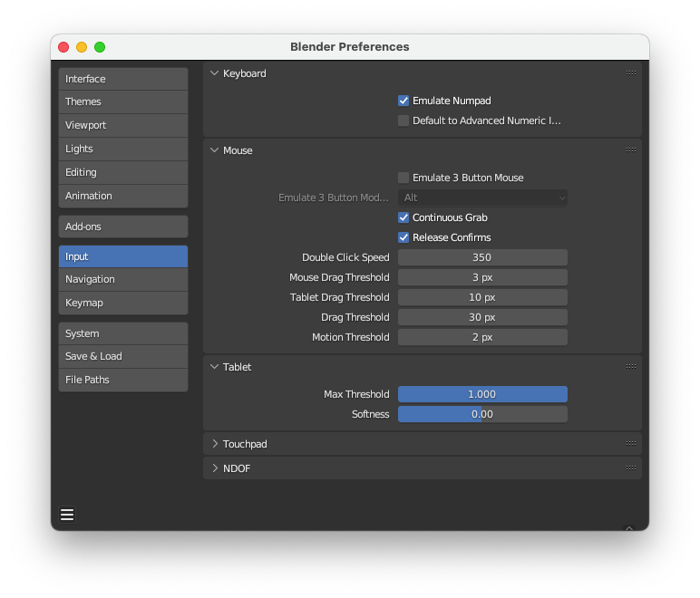Switch to the Lights section
This screenshot has width=700, height=598.
click(123, 149)
